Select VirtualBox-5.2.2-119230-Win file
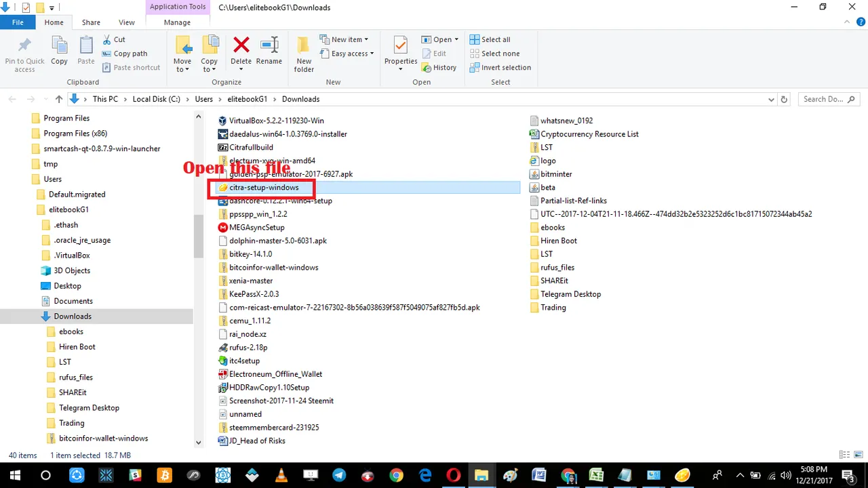This screenshot has height=488, width=868. pyautogui.click(x=277, y=121)
